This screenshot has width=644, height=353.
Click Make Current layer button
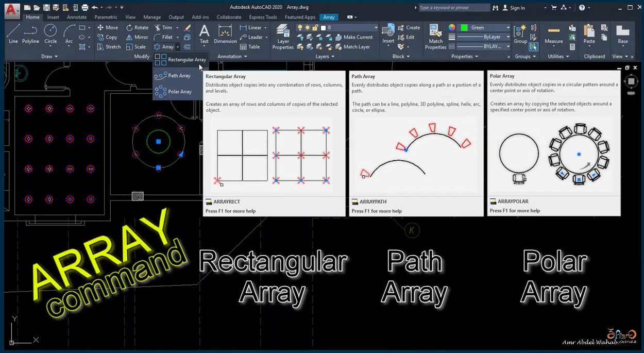pos(353,37)
